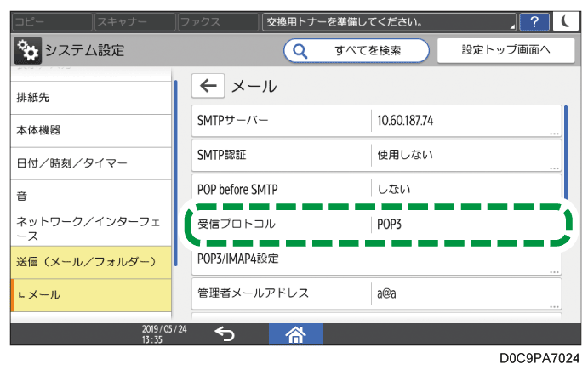The image size is (588, 370).
Task: Open ネットワーク／インターフェース settings
Action: [91, 229]
